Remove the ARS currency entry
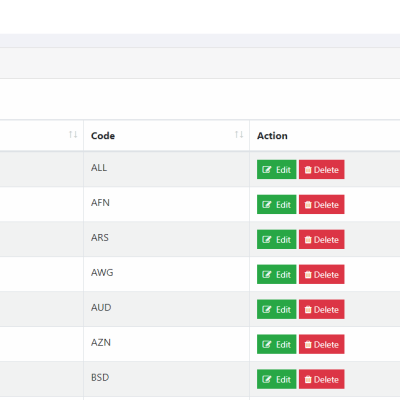The height and width of the screenshot is (400, 400). click(x=322, y=239)
